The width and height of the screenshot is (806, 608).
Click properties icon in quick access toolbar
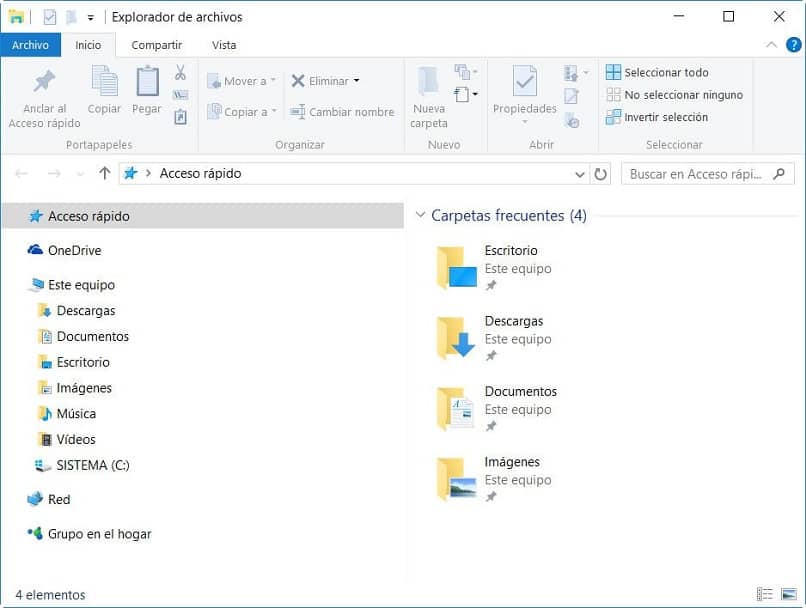click(x=49, y=17)
